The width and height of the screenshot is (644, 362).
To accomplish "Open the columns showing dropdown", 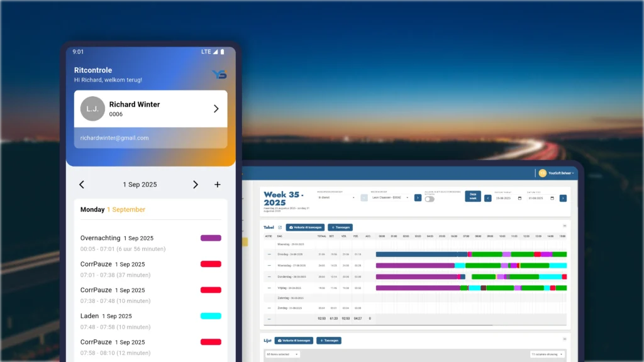I will [x=547, y=354].
